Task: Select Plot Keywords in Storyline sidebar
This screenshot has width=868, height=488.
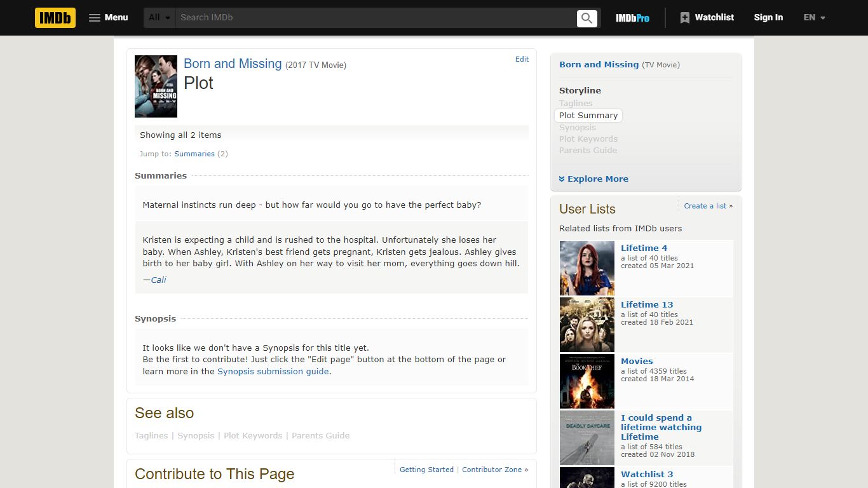Action: coord(588,139)
